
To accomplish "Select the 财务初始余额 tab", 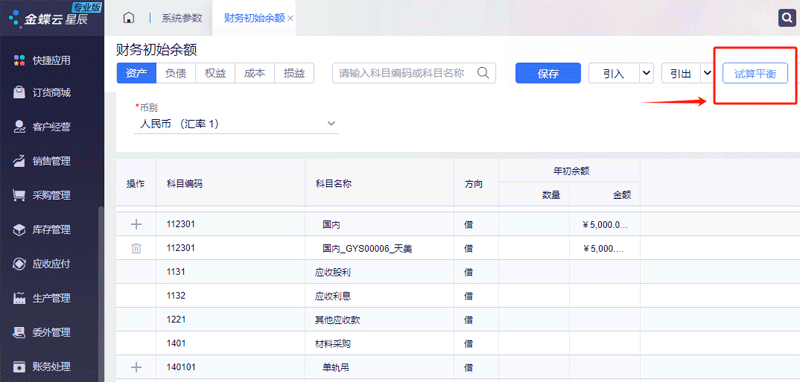I will [x=254, y=18].
